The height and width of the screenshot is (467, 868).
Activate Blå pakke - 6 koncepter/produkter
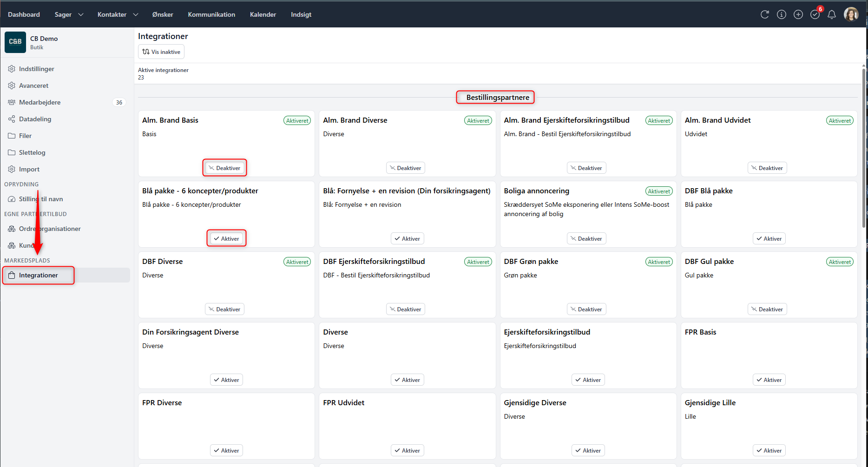pos(226,238)
